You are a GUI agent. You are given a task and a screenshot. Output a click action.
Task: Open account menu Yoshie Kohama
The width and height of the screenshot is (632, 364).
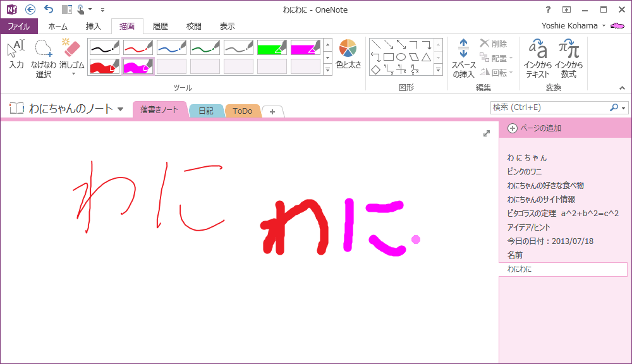click(574, 26)
